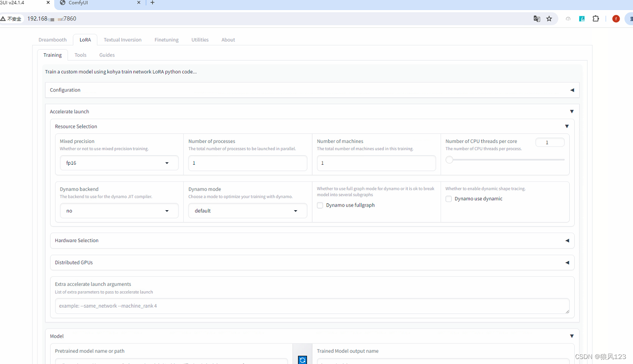Screen dimensions: 633x364
Task: Click the not-secure warning icon
Action: pos(3,19)
